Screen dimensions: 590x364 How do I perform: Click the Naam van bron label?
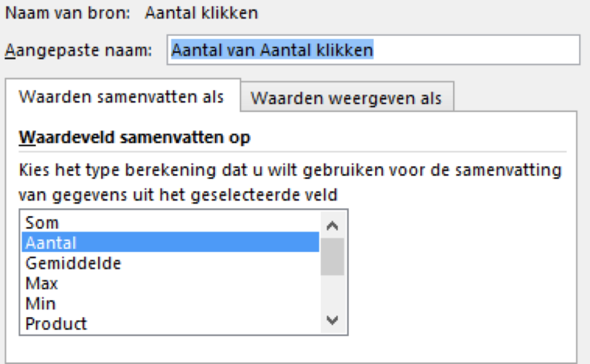tap(68, 13)
